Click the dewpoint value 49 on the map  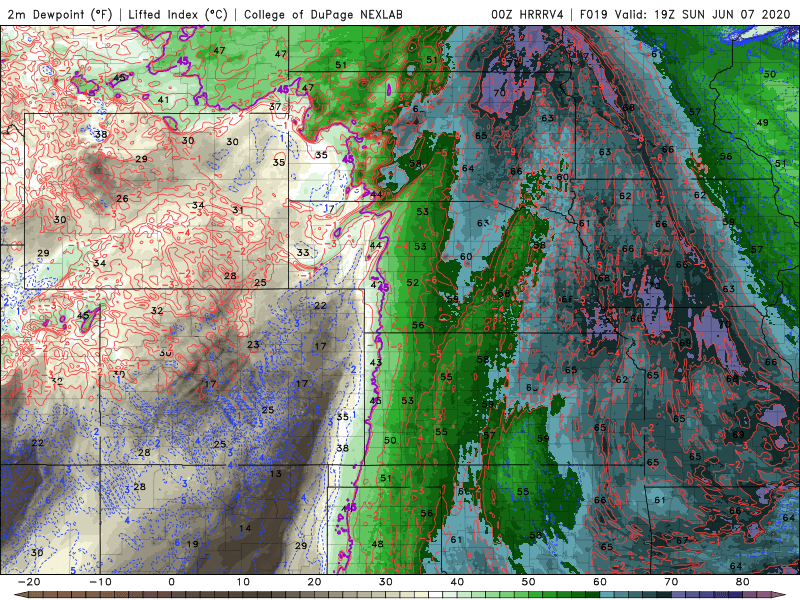762,122
